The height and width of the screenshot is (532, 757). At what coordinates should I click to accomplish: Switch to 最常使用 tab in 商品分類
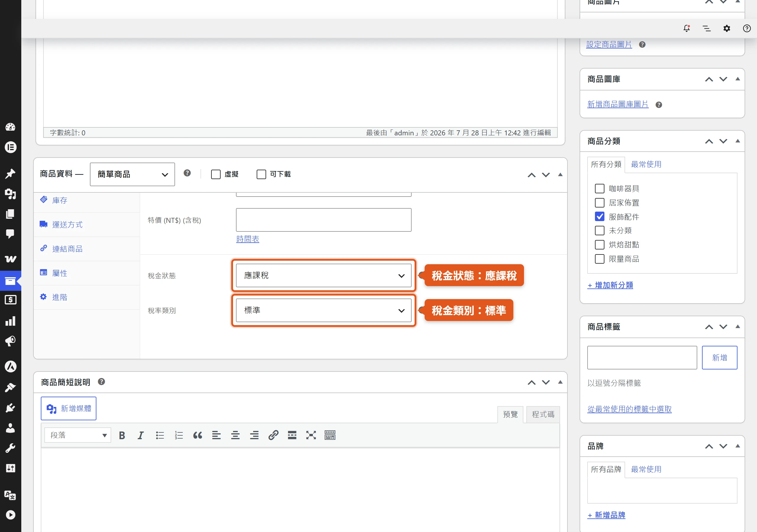click(646, 165)
